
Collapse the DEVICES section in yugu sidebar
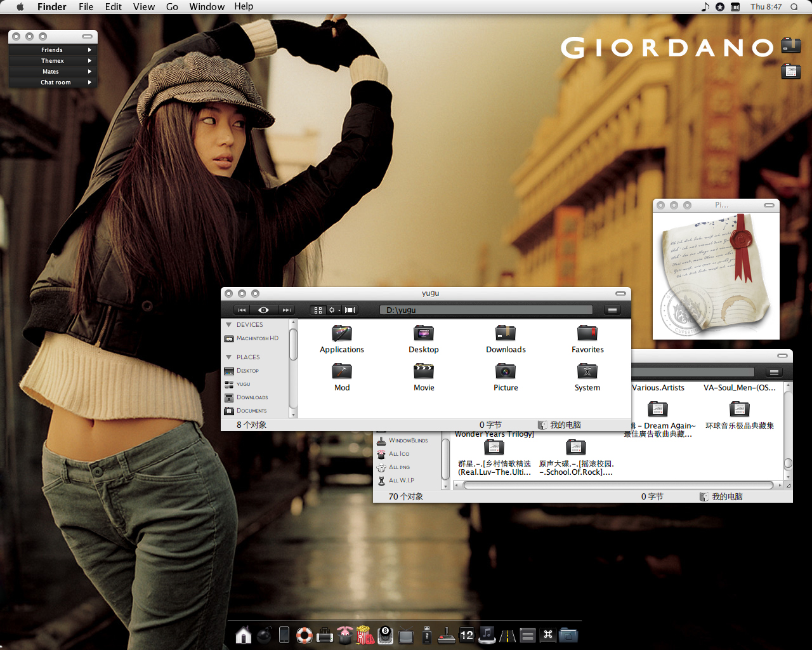[229, 324]
